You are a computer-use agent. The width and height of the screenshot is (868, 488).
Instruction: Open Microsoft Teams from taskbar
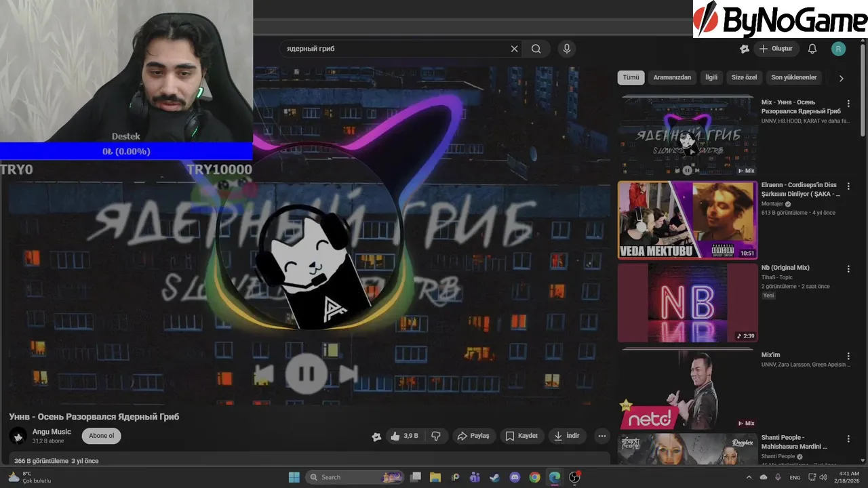pos(475,477)
